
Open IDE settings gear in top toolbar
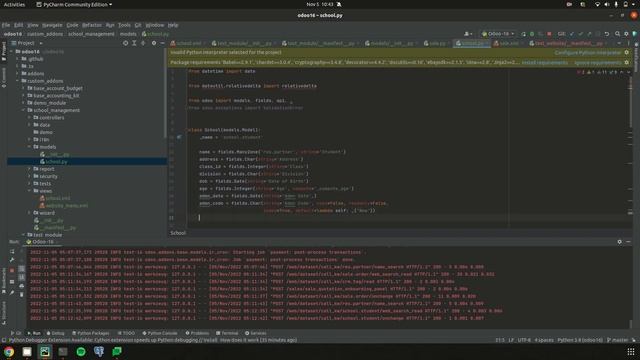[626, 34]
